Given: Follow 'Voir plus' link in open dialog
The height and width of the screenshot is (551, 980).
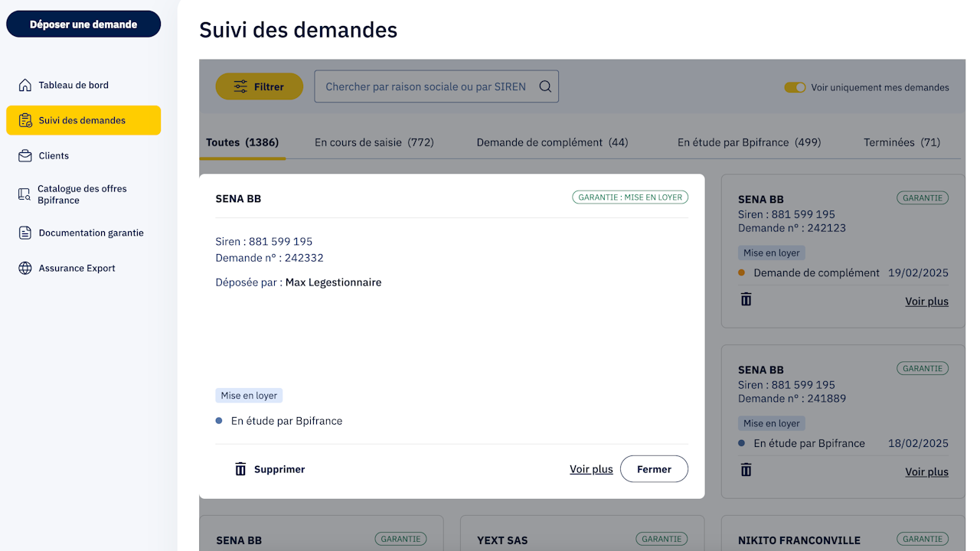Looking at the screenshot, I should coord(591,469).
